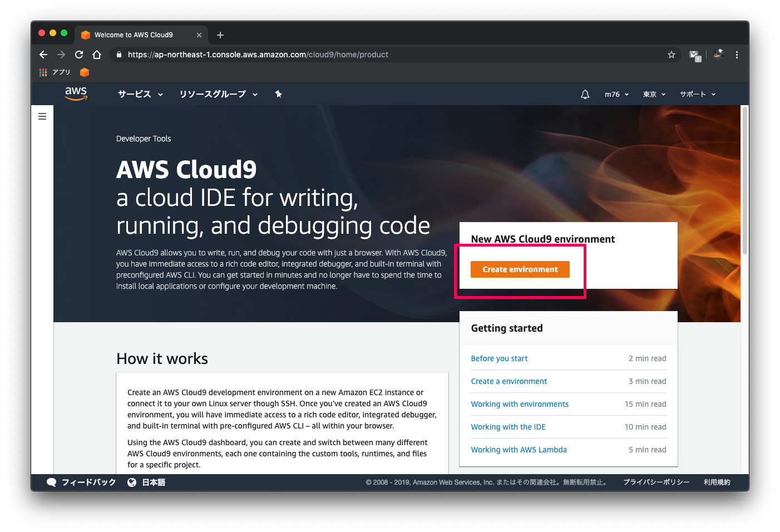Open the 東京 region dropdown
This screenshot has width=780, height=532.
(x=654, y=95)
